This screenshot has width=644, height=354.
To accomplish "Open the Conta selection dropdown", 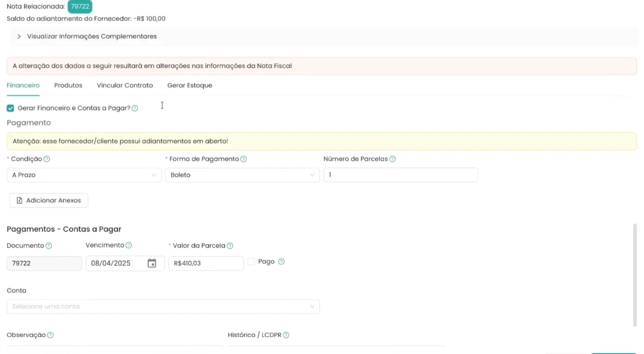I will click(x=163, y=306).
